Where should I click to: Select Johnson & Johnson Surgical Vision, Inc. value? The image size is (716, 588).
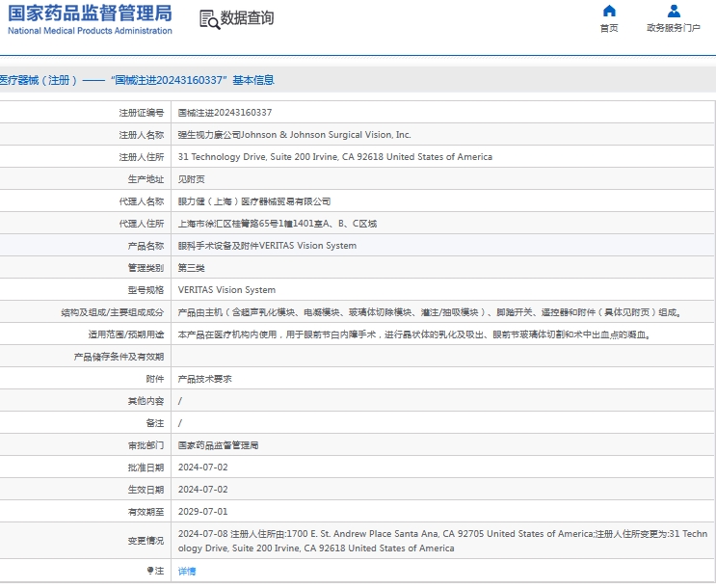pyautogui.click(x=295, y=135)
